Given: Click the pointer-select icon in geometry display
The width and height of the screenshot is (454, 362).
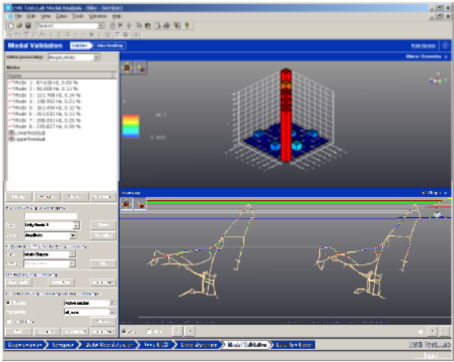Looking at the screenshot, I should pos(141,204).
